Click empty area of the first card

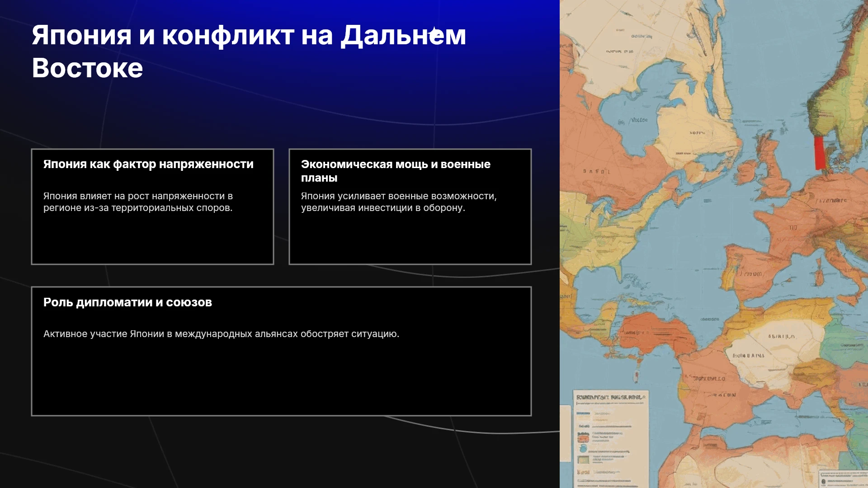pos(152,239)
